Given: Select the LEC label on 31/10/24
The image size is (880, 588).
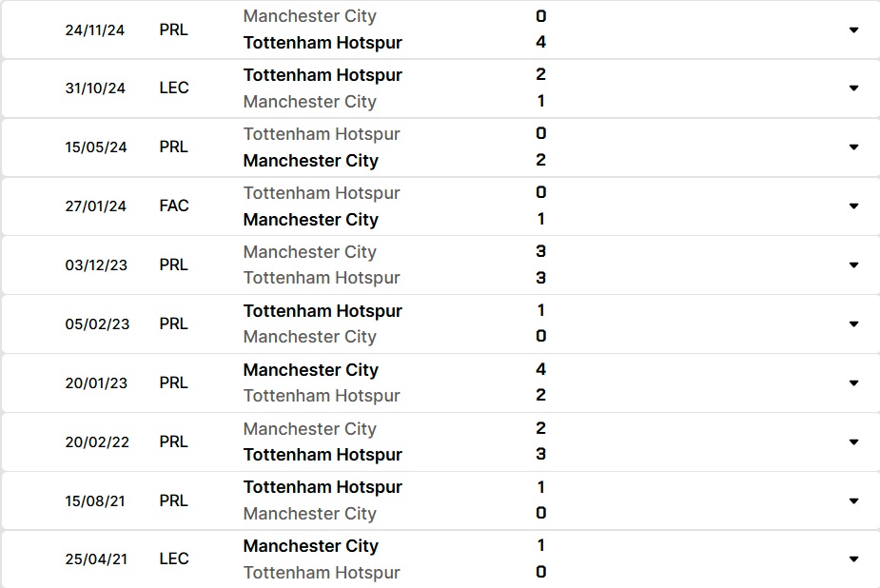Looking at the screenshot, I should point(174,88).
